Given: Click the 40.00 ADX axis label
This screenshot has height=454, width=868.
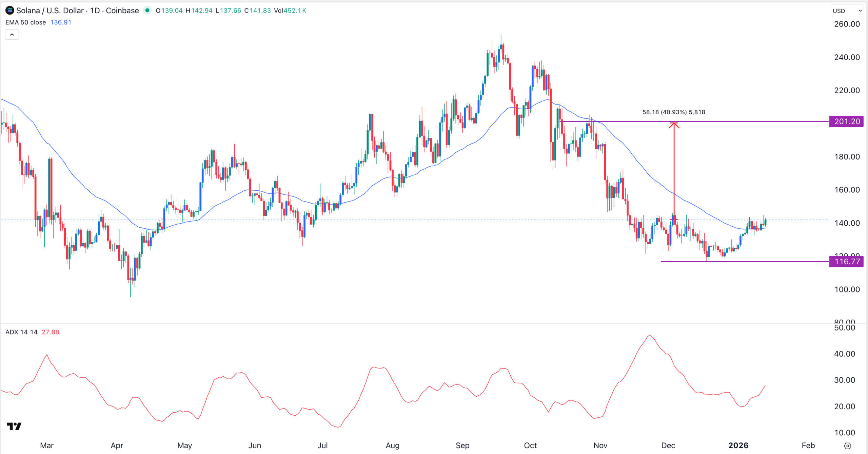Looking at the screenshot, I should tap(844, 354).
